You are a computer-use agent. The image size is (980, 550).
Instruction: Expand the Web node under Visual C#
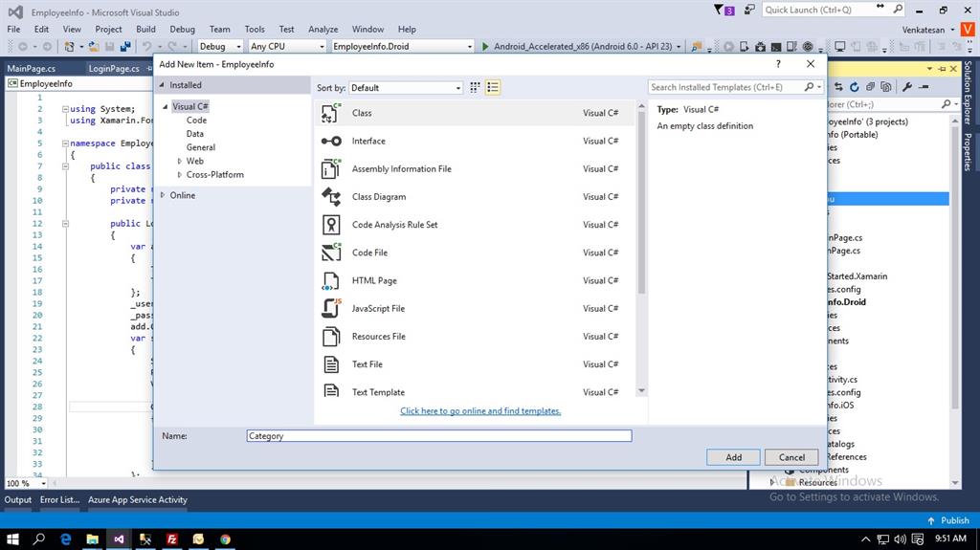tap(180, 161)
